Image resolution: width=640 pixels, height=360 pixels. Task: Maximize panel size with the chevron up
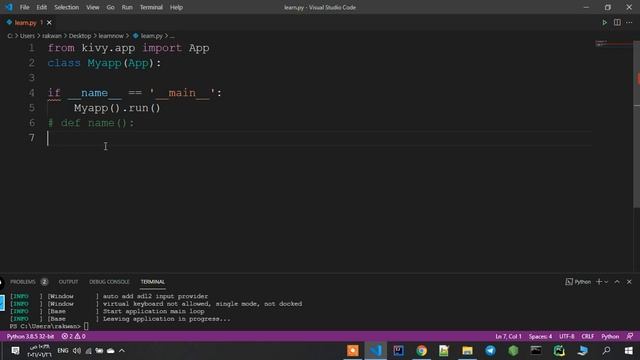pyautogui.click(x=617, y=282)
